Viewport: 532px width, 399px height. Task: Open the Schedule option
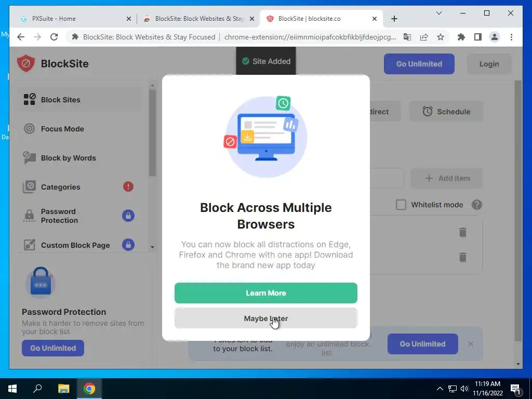[446, 112]
